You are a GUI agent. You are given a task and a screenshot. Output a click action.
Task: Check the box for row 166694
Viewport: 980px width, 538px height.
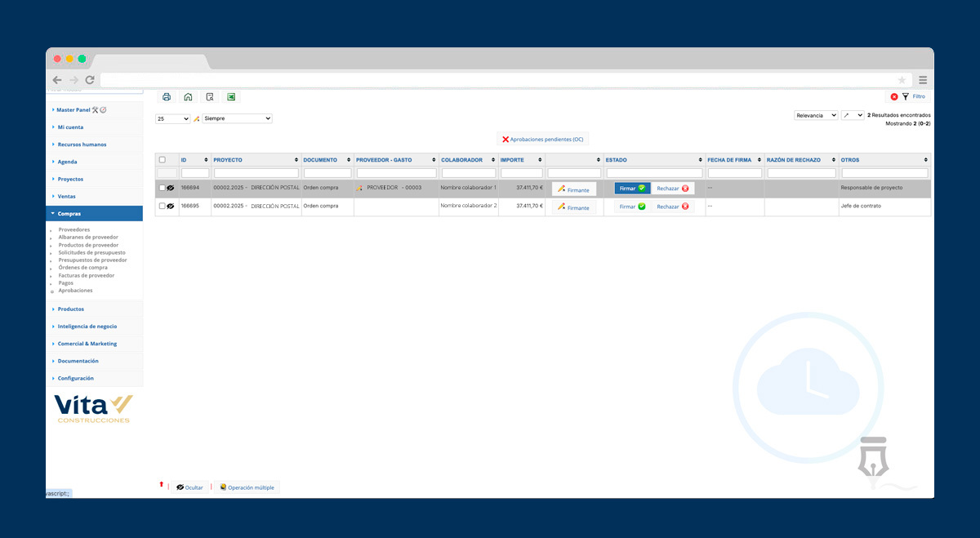click(x=162, y=189)
